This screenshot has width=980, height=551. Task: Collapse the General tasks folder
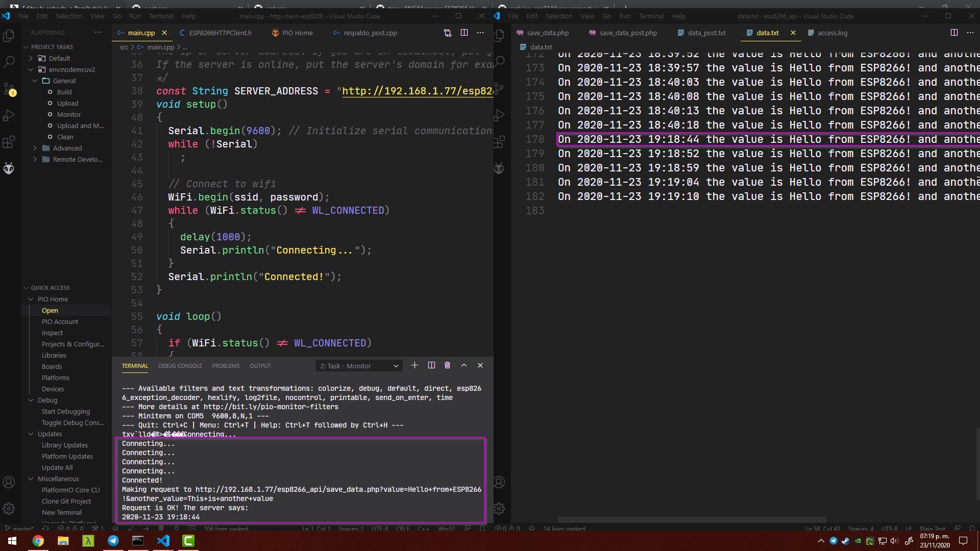pyautogui.click(x=64, y=81)
